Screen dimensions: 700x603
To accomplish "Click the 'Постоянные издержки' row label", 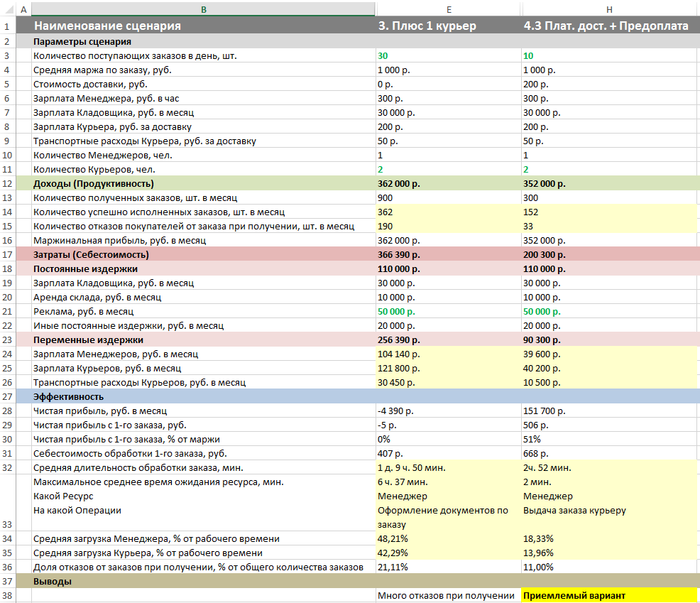I will [85, 269].
